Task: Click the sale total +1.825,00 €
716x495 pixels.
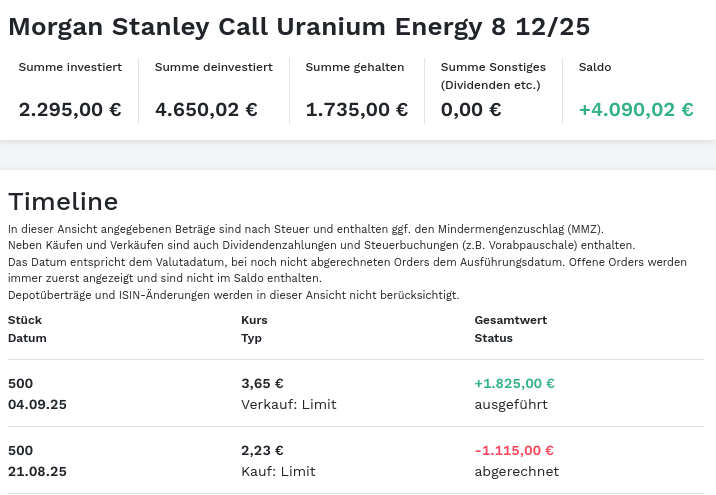Action: [x=514, y=383]
